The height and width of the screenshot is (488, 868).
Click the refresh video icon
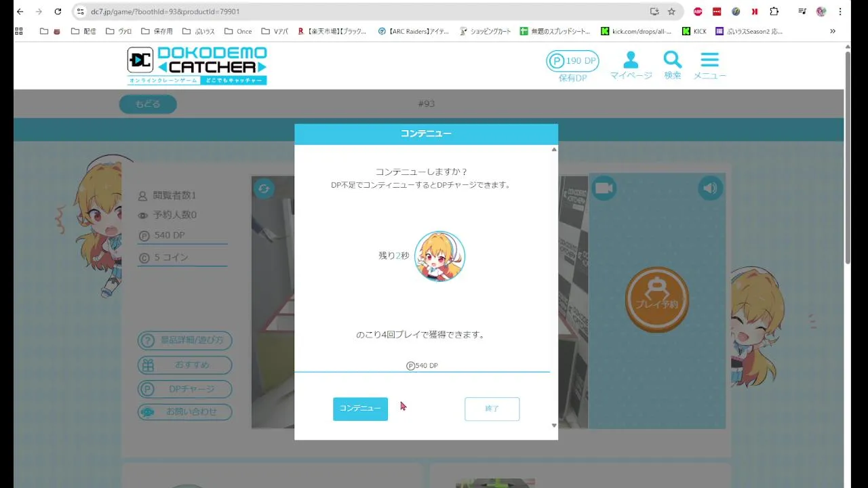[264, 188]
